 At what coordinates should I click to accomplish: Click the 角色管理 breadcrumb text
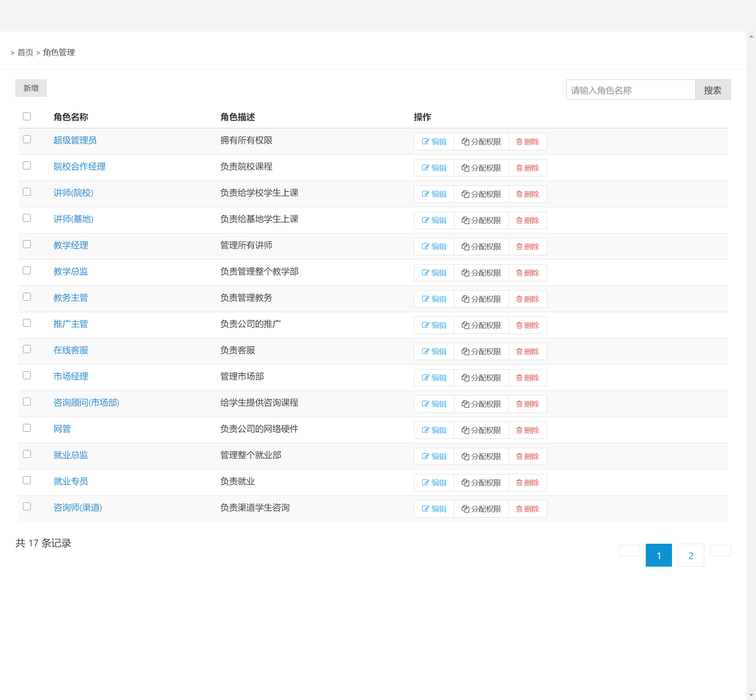coord(59,52)
